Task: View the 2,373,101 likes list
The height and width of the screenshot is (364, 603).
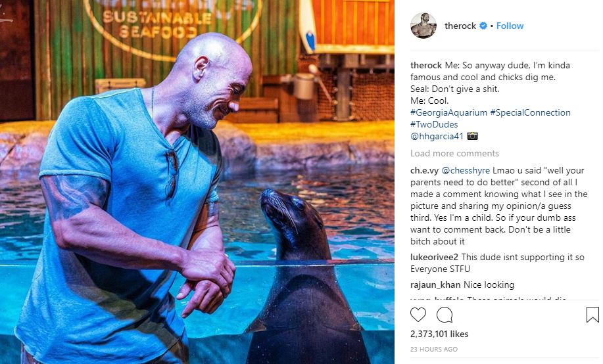Action: 439,334
